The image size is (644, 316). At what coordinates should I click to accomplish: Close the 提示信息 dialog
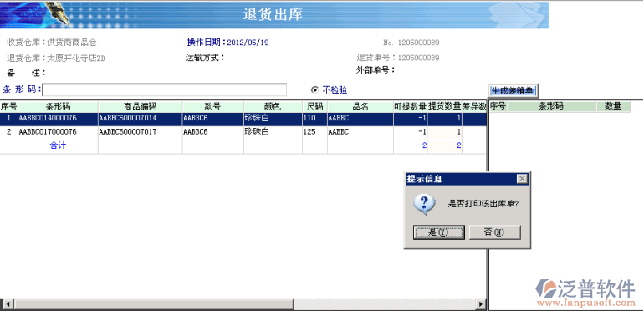tap(522, 179)
